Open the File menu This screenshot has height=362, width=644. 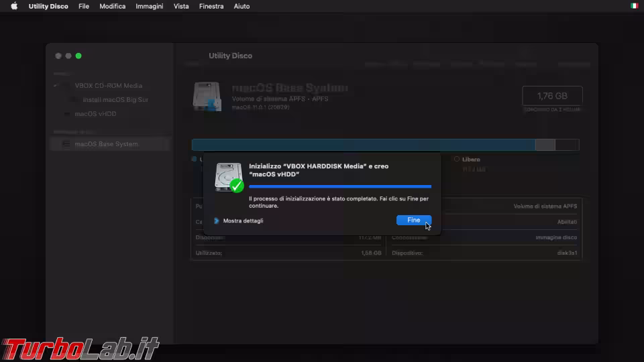pyautogui.click(x=84, y=6)
